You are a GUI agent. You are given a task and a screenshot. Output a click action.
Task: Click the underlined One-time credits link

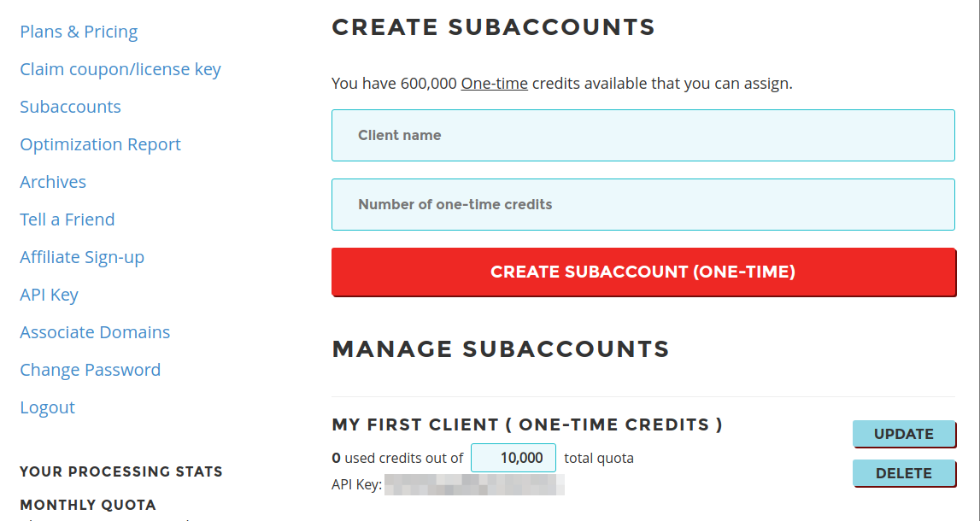pyautogui.click(x=494, y=84)
